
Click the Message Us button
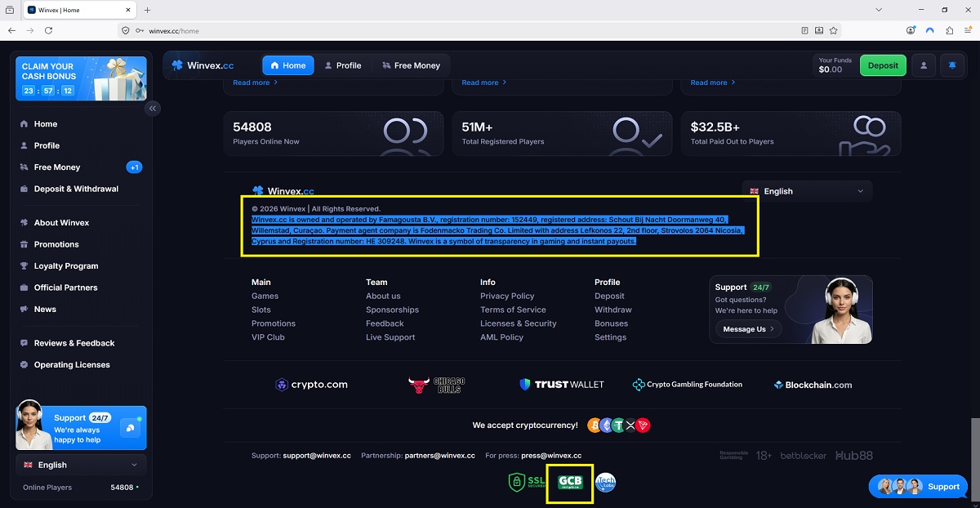point(749,329)
